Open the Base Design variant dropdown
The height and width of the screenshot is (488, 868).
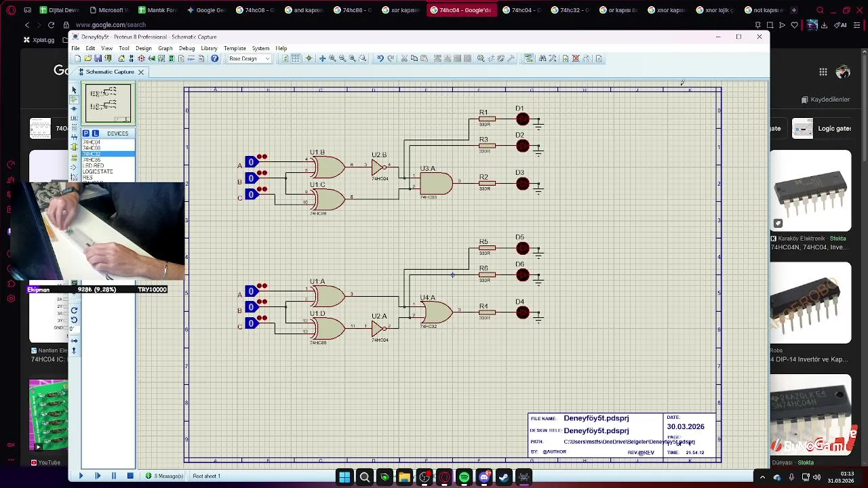pyautogui.click(x=248, y=58)
